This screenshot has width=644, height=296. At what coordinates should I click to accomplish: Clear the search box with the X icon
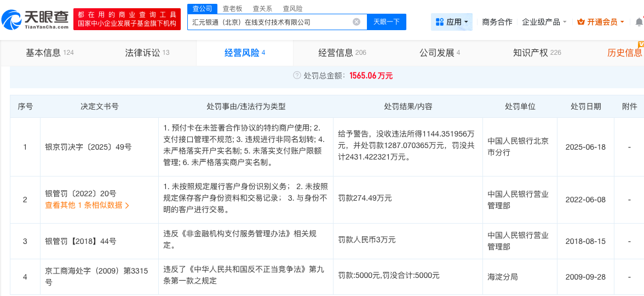(357, 22)
